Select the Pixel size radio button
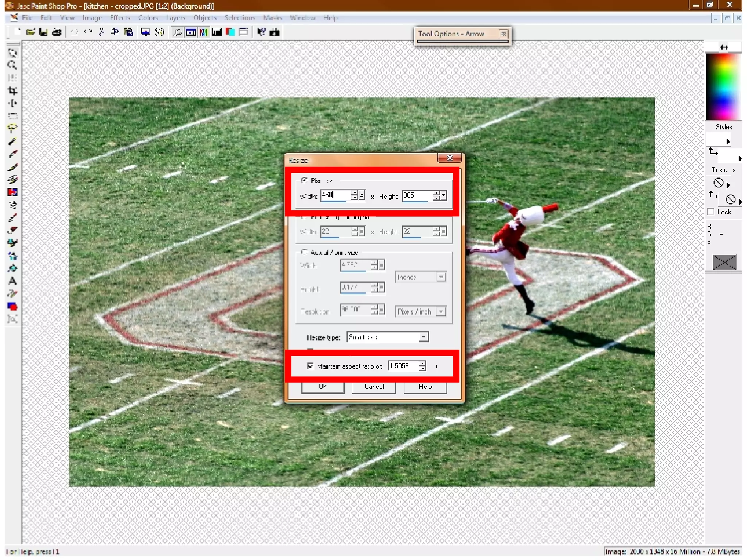 tap(305, 180)
